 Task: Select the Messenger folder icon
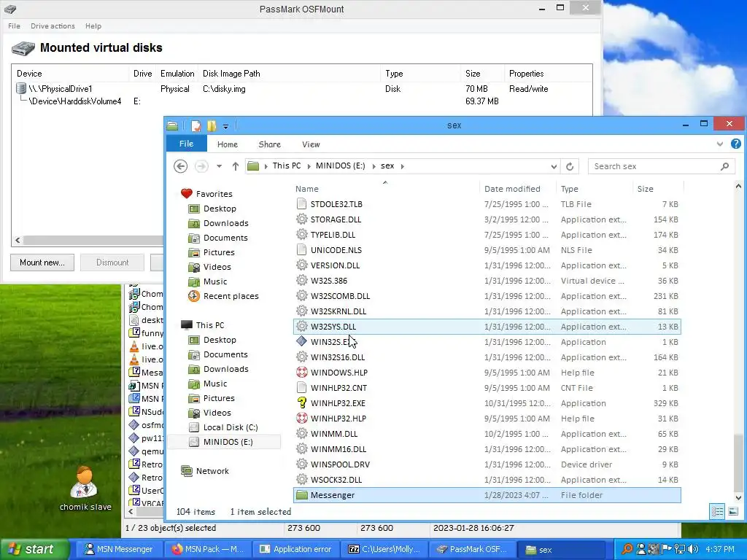301,495
